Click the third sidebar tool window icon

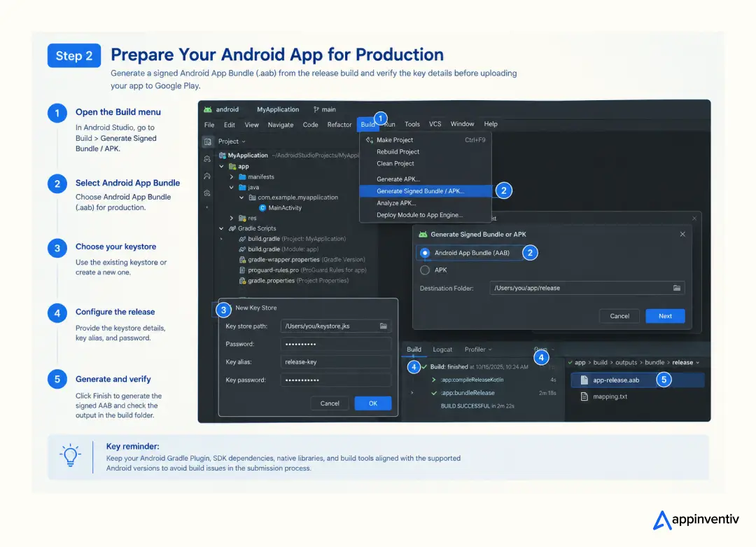(207, 176)
